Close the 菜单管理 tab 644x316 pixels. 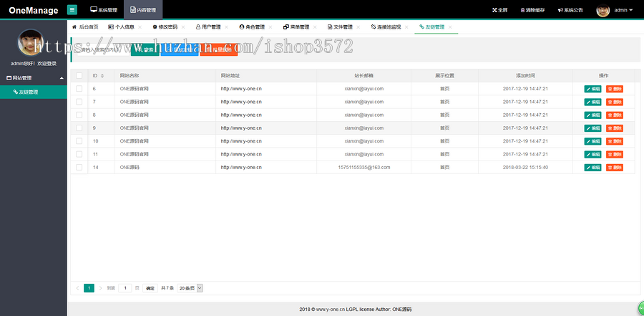coord(315,27)
